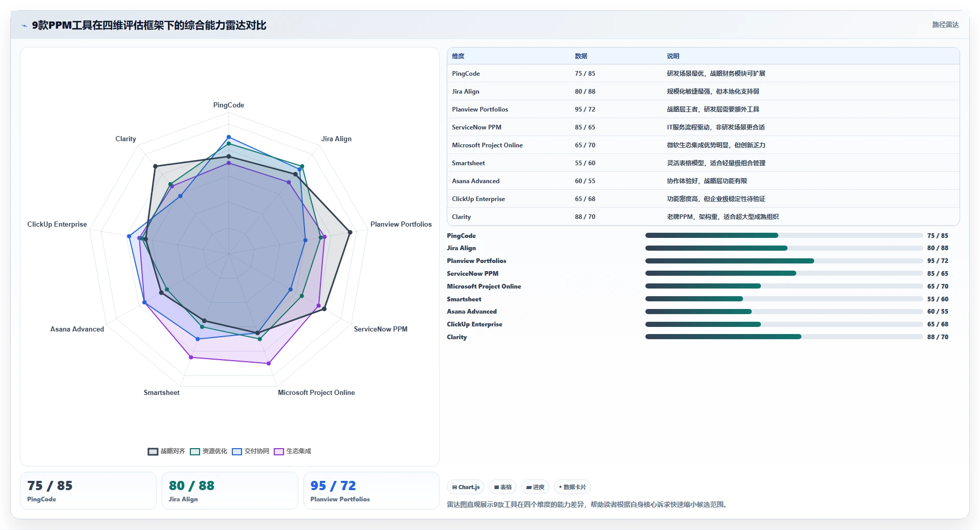
Task: Click the Planview Portfolios axis label on the radar
Action: click(x=401, y=225)
